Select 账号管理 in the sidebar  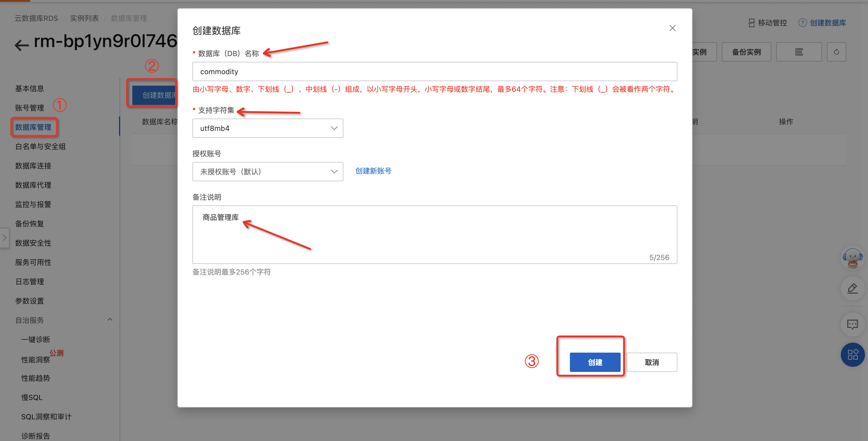pos(30,108)
